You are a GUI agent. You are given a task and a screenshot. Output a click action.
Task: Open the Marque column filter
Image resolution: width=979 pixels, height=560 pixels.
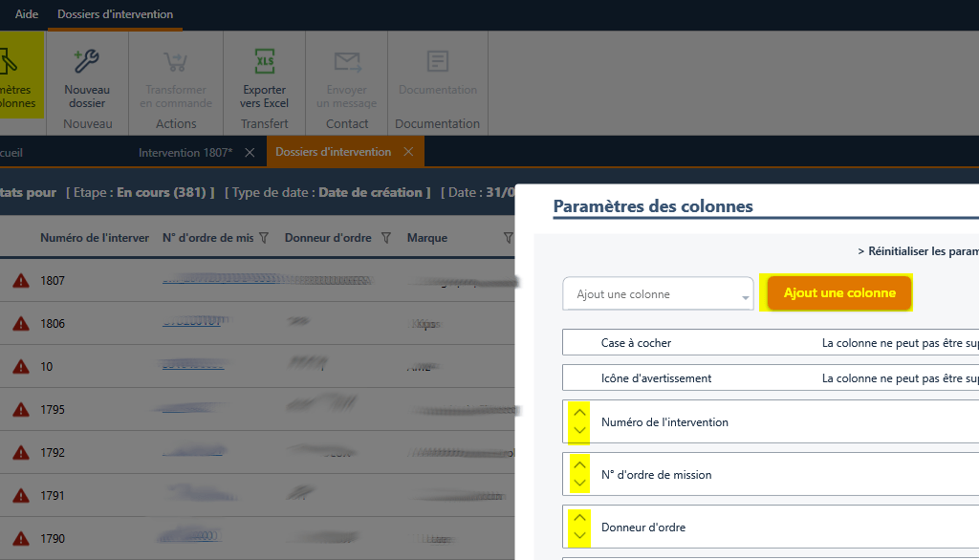[508, 238]
